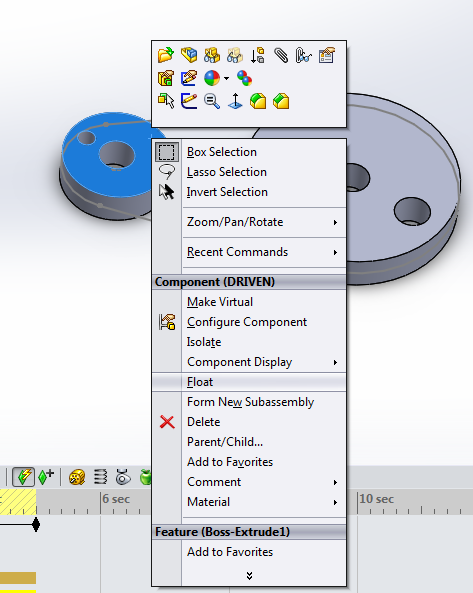
Task: Click the 6 sec mark on timeline ruler
Action: 116,499
